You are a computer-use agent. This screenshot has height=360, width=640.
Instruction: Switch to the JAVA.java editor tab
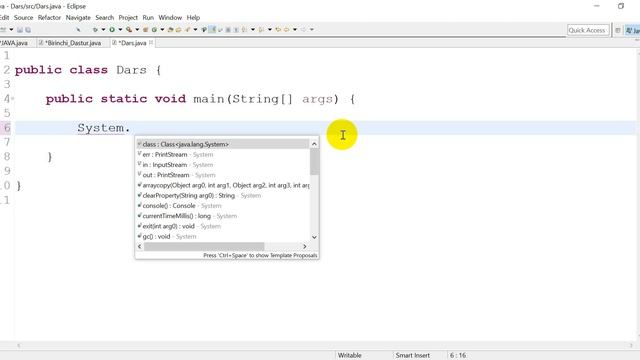[14, 43]
